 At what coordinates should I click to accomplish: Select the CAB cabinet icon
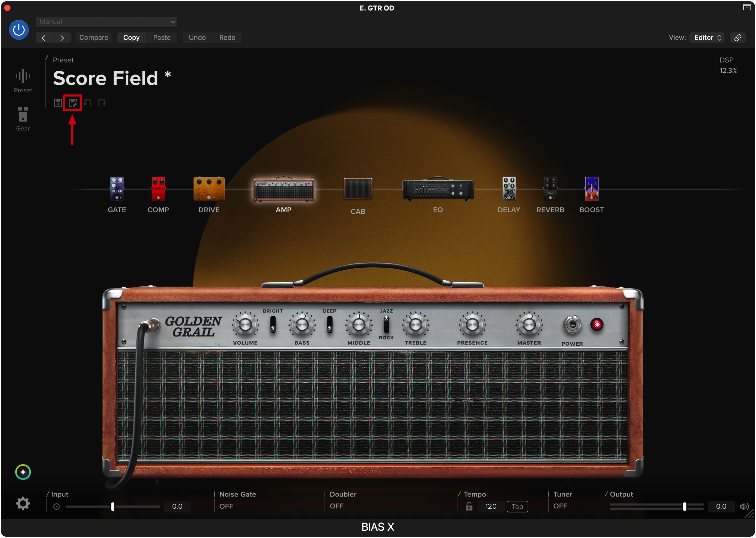pos(358,189)
